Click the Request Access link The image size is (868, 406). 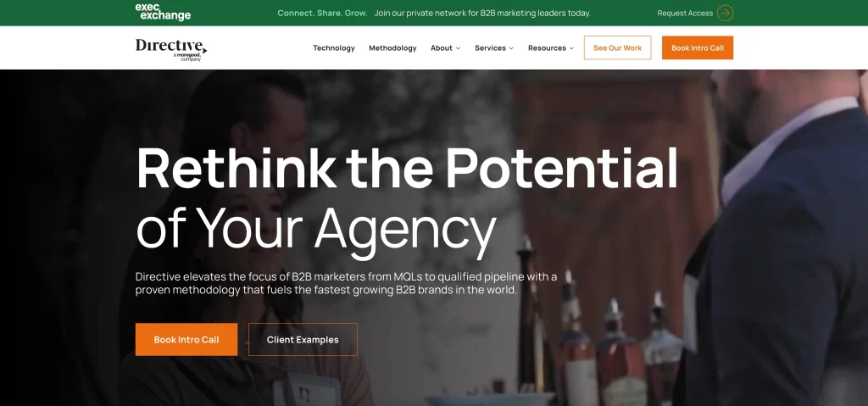click(685, 13)
